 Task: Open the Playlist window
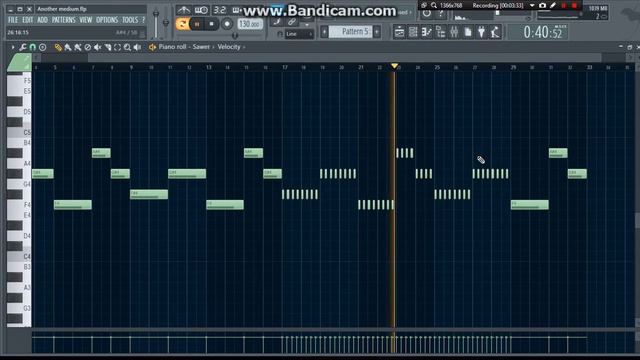(x=400, y=32)
